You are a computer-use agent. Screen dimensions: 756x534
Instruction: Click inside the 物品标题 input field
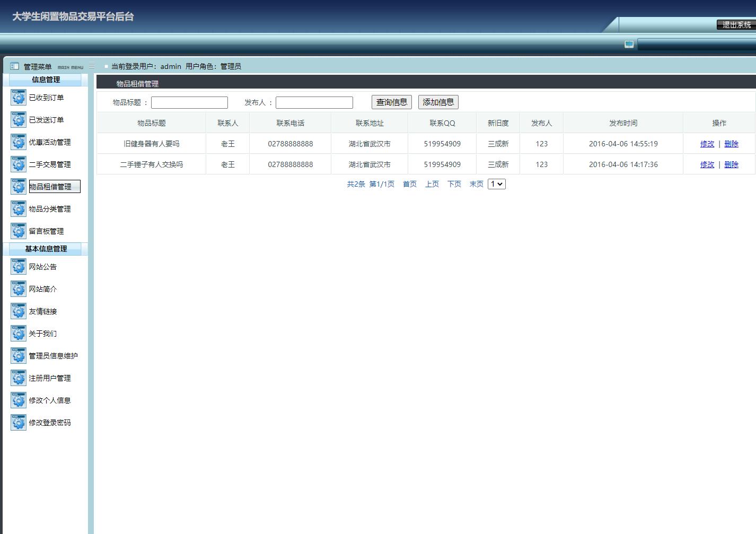coord(189,102)
